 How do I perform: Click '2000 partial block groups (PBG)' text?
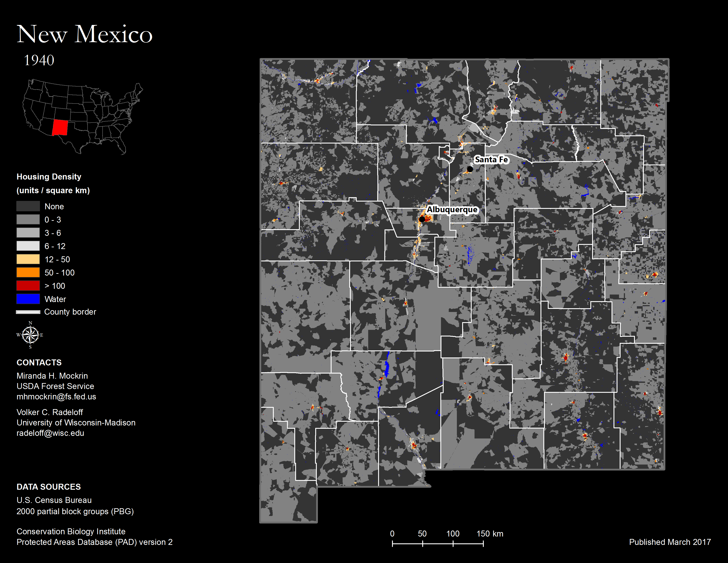pos(75,511)
